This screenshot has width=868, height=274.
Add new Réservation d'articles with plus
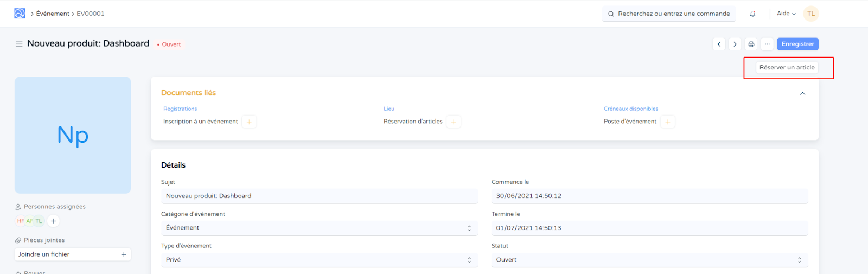pos(454,122)
